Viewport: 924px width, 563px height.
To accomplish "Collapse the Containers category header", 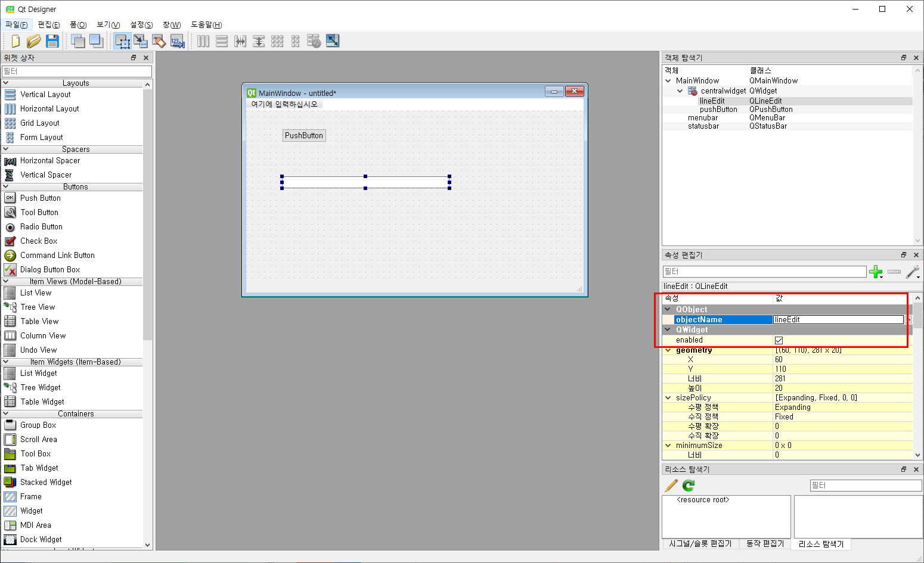I will click(x=6, y=414).
